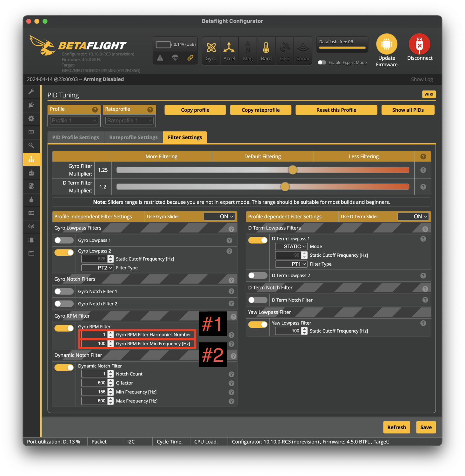Viewport: 465px width, 476px height.
Task: Enable D Term Notch Filter switch
Action: click(258, 300)
